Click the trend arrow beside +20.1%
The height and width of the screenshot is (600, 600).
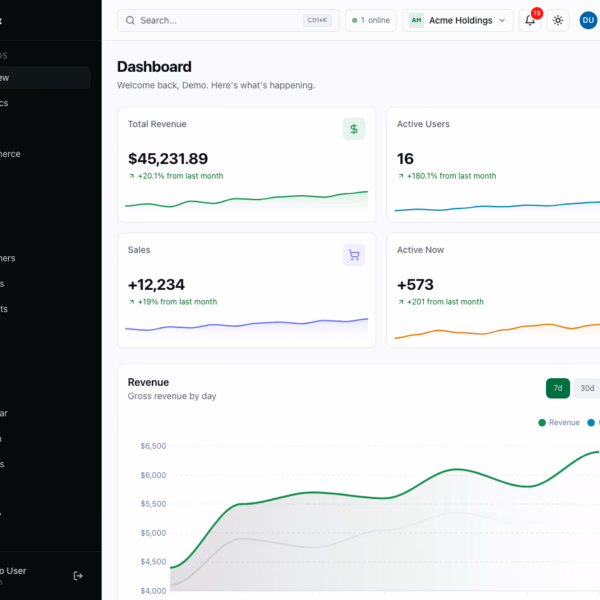[x=132, y=176]
